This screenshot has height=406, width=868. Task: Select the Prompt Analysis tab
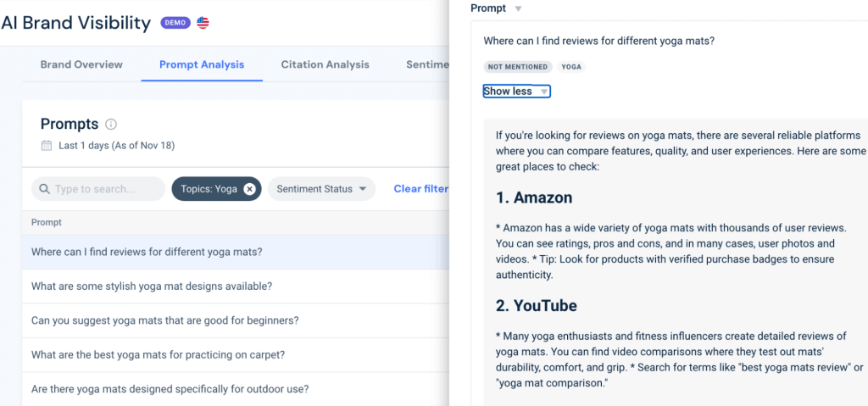pos(202,64)
